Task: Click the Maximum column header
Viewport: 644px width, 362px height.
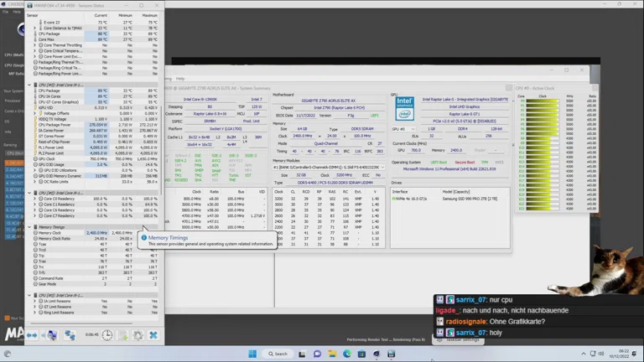Action: (x=149, y=15)
